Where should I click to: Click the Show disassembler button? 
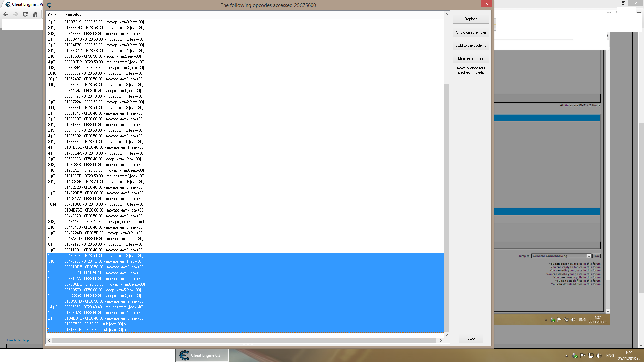click(x=471, y=32)
